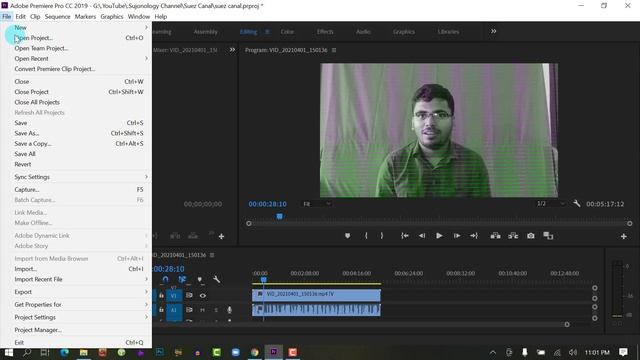Open the Sequence menu

tap(57, 17)
